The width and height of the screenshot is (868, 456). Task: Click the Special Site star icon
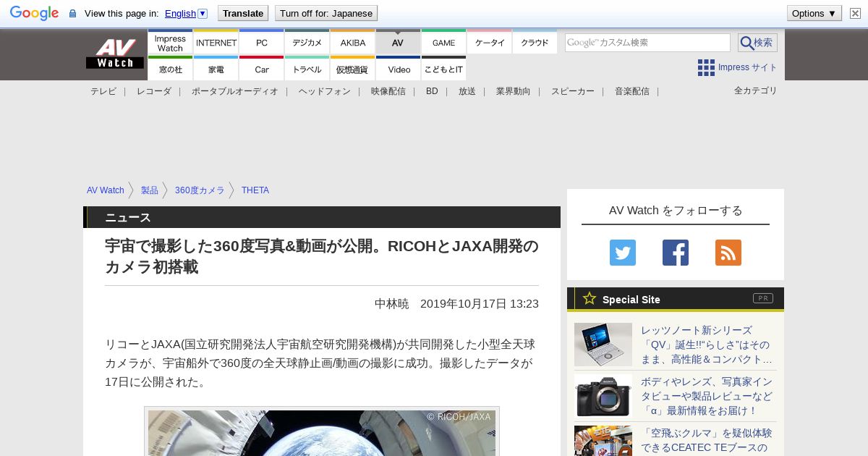[x=590, y=298]
